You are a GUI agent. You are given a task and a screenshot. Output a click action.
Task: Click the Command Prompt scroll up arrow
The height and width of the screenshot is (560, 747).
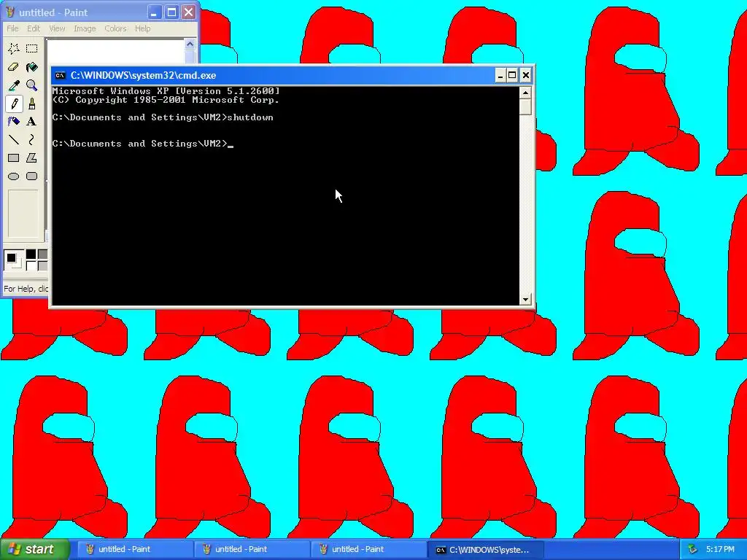point(525,93)
